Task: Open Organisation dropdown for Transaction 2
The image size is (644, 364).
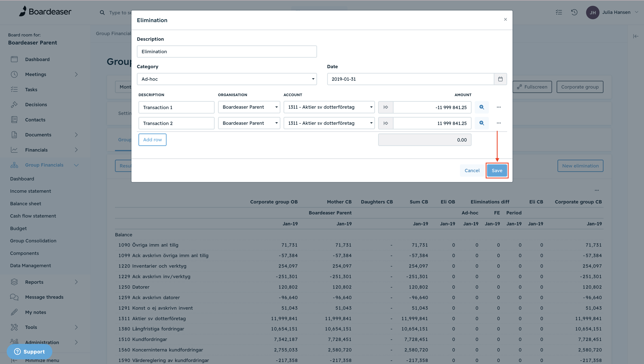Action: pyautogui.click(x=249, y=123)
